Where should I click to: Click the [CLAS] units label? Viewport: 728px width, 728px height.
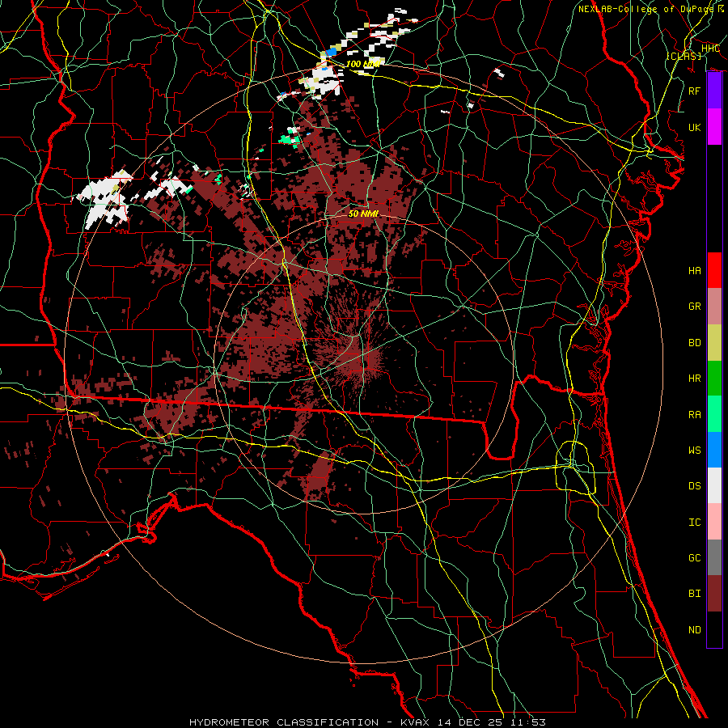pyautogui.click(x=684, y=56)
